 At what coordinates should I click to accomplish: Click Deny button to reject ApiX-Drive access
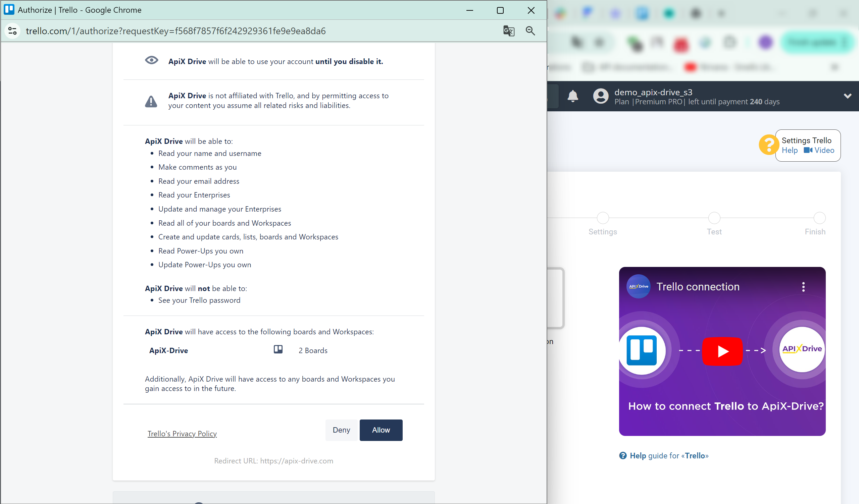[x=341, y=430]
